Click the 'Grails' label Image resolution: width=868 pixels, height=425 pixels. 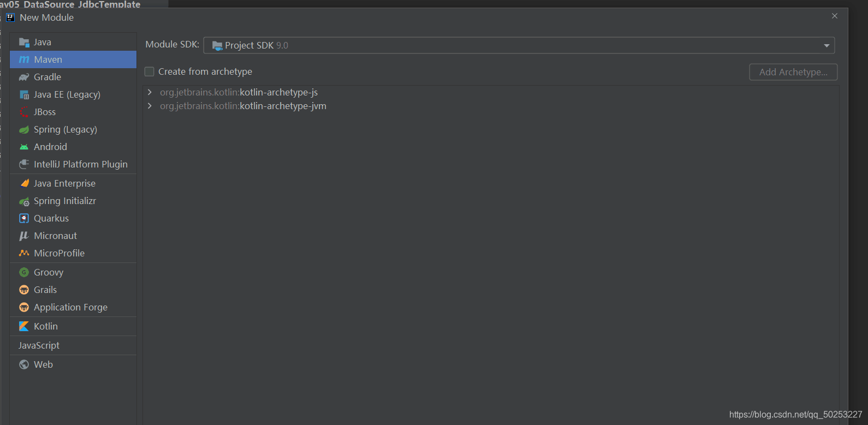pyautogui.click(x=45, y=290)
